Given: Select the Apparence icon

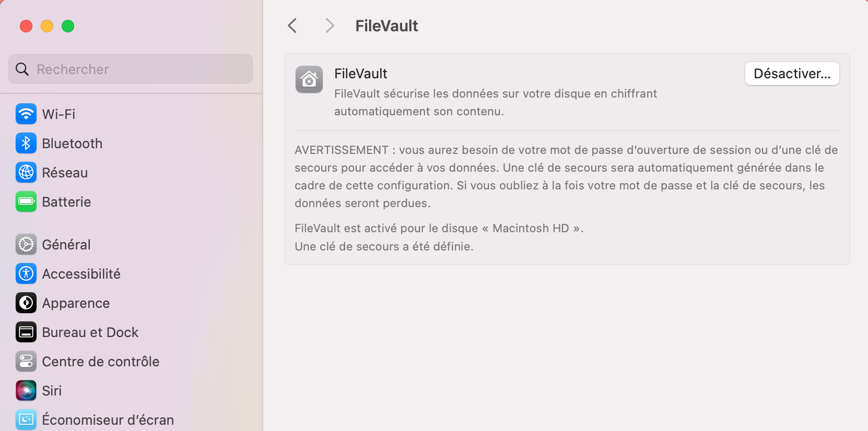Looking at the screenshot, I should point(26,303).
